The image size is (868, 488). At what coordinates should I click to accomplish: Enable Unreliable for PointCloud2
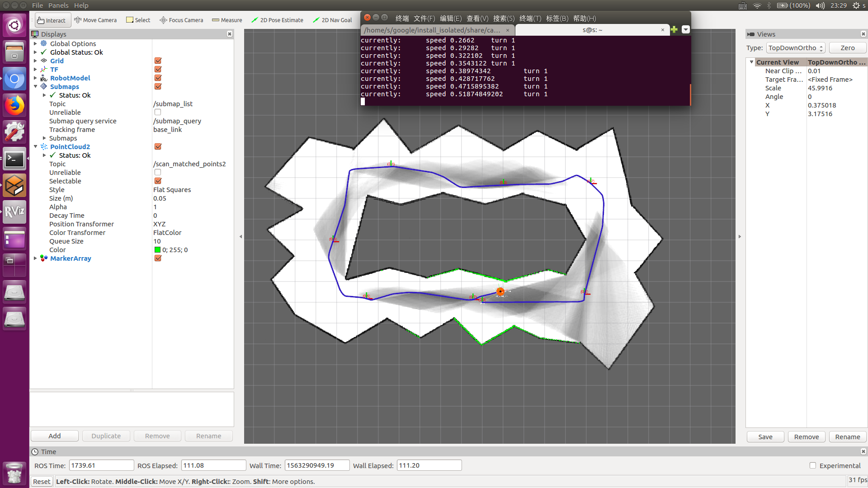pos(157,172)
